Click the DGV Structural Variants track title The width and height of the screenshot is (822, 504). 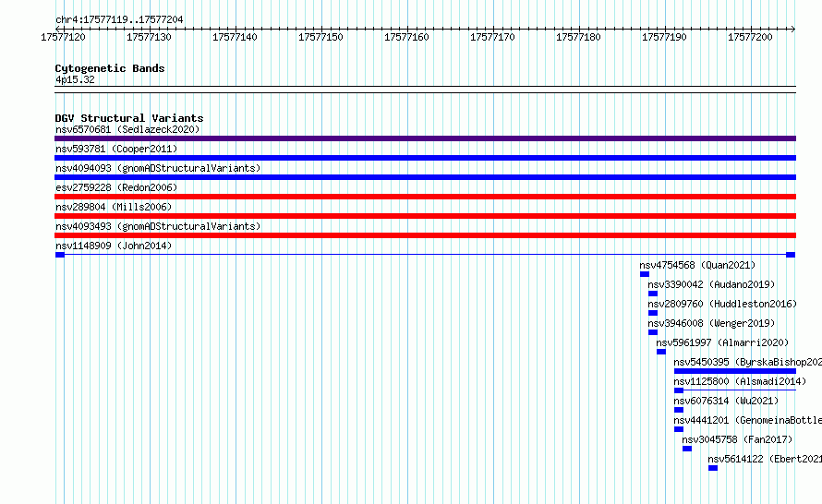(129, 118)
